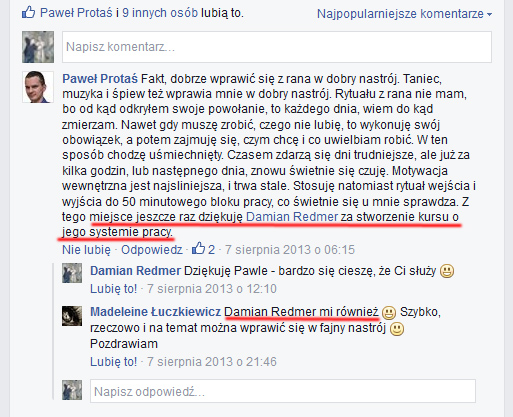Screen dimensions: 513x417
Task: Click "Odpowiedz" under Paweł's comment
Action: (x=152, y=250)
